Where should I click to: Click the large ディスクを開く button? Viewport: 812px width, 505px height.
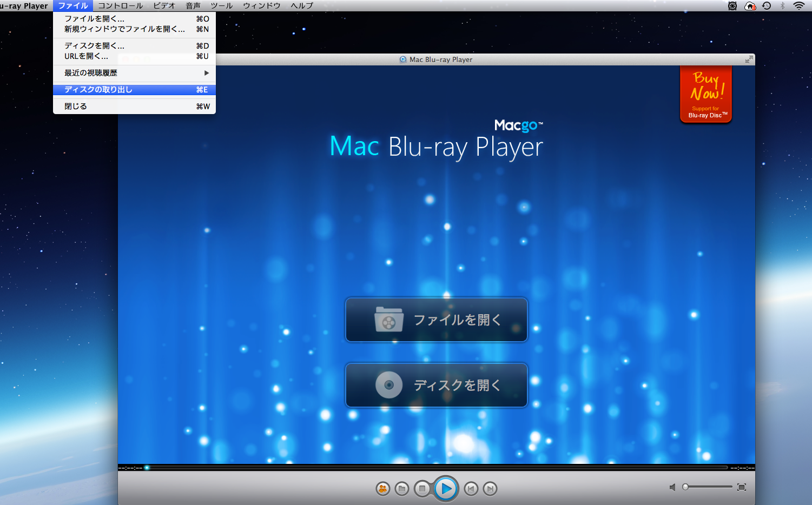pos(436,385)
